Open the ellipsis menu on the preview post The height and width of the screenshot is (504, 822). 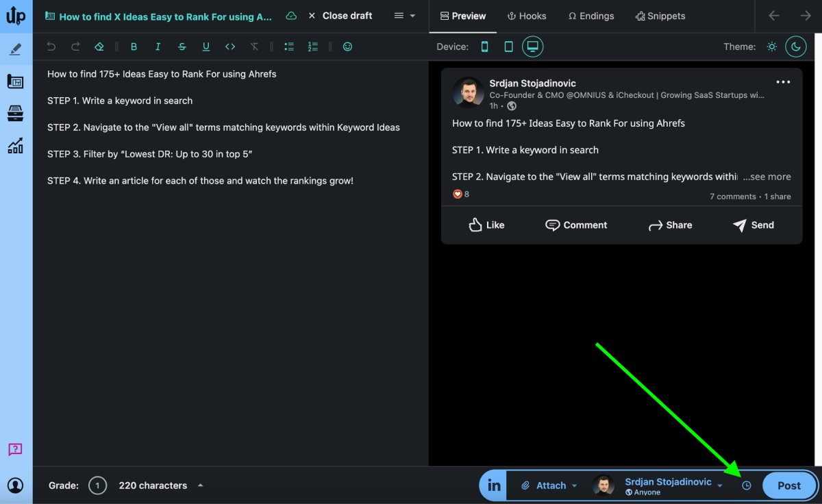coord(782,81)
